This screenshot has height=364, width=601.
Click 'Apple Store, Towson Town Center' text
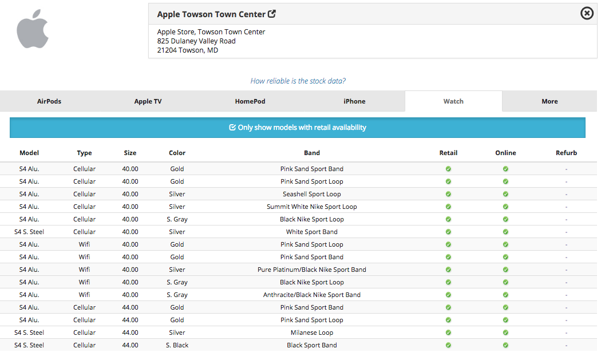(211, 32)
